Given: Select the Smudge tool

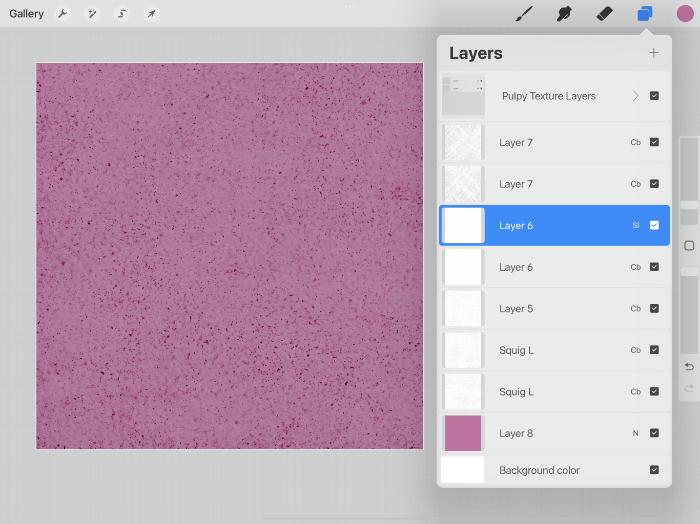Looking at the screenshot, I should click(x=564, y=14).
